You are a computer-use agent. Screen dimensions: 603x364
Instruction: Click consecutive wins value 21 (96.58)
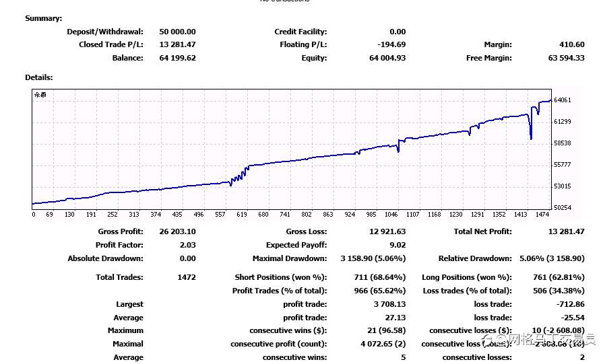387,330
